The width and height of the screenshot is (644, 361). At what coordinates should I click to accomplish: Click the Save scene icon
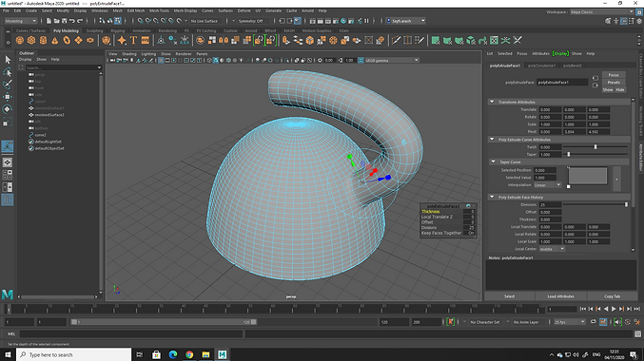[x=64, y=21]
